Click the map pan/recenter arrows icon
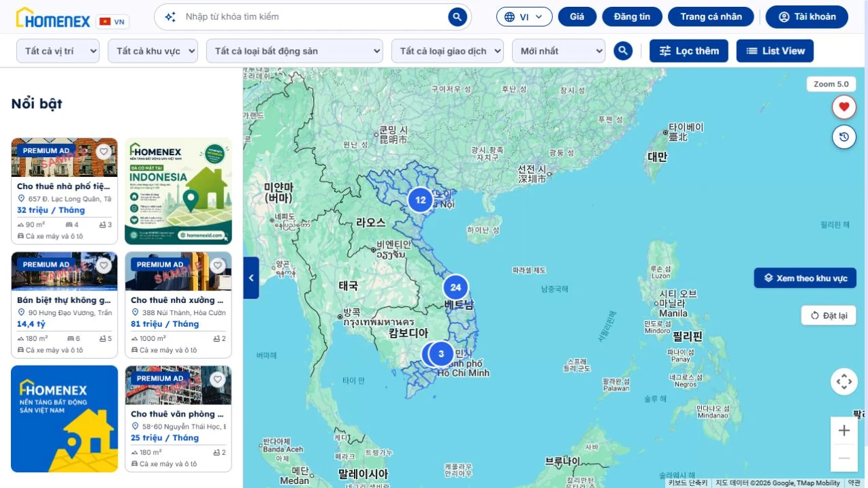Screen dimensions: 868x488 [x=844, y=381]
